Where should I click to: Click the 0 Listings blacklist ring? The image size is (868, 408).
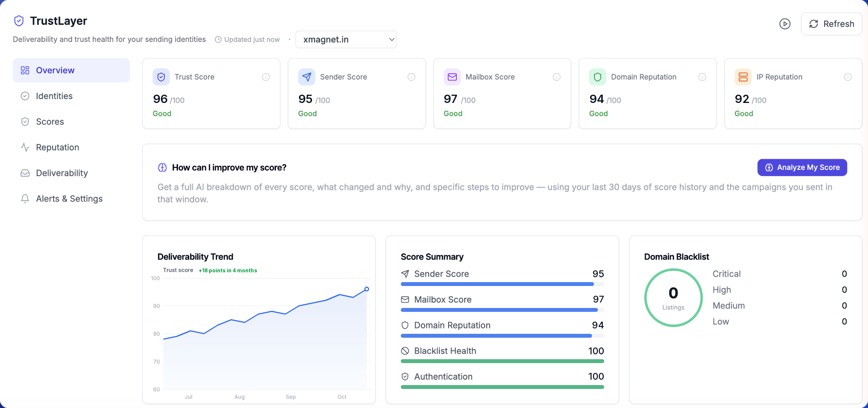(x=673, y=298)
